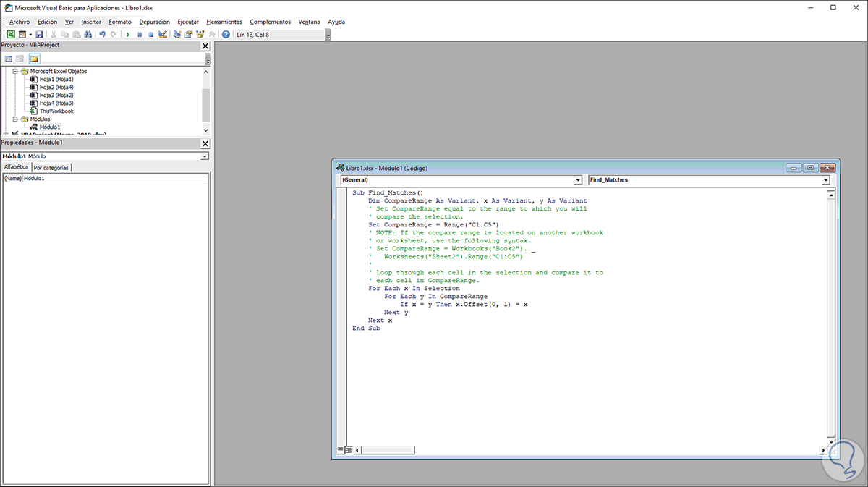The width and height of the screenshot is (868, 487).
Task: Click the View Microsoft Excel icon
Action: tap(11, 34)
